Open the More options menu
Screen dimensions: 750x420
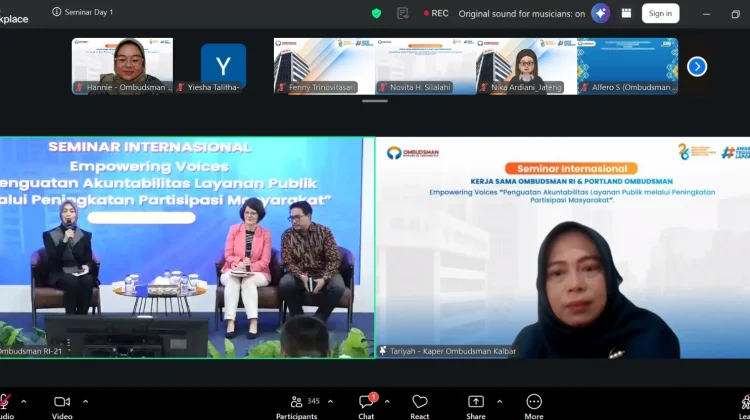[x=534, y=406]
